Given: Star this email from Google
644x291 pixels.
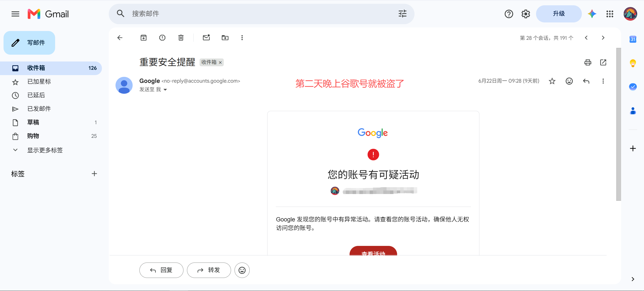Looking at the screenshot, I should (552, 81).
